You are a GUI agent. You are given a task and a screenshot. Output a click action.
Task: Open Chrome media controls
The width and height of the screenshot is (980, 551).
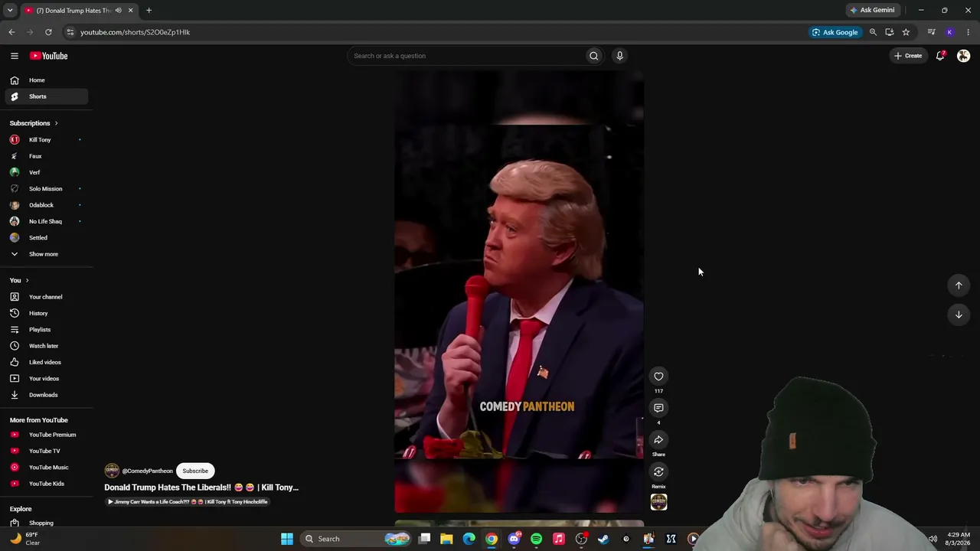[x=931, y=32]
